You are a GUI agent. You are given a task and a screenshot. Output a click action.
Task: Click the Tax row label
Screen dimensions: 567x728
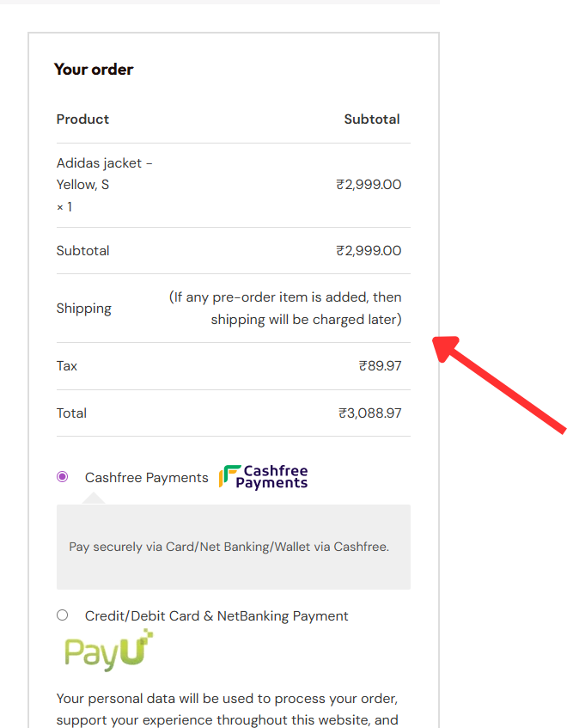pos(67,366)
